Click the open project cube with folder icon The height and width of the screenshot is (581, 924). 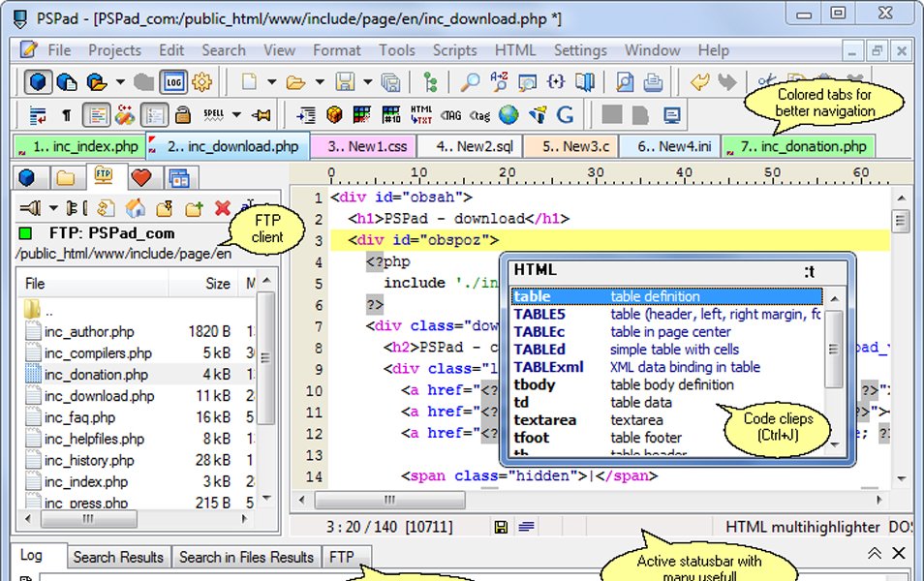point(96,82)
